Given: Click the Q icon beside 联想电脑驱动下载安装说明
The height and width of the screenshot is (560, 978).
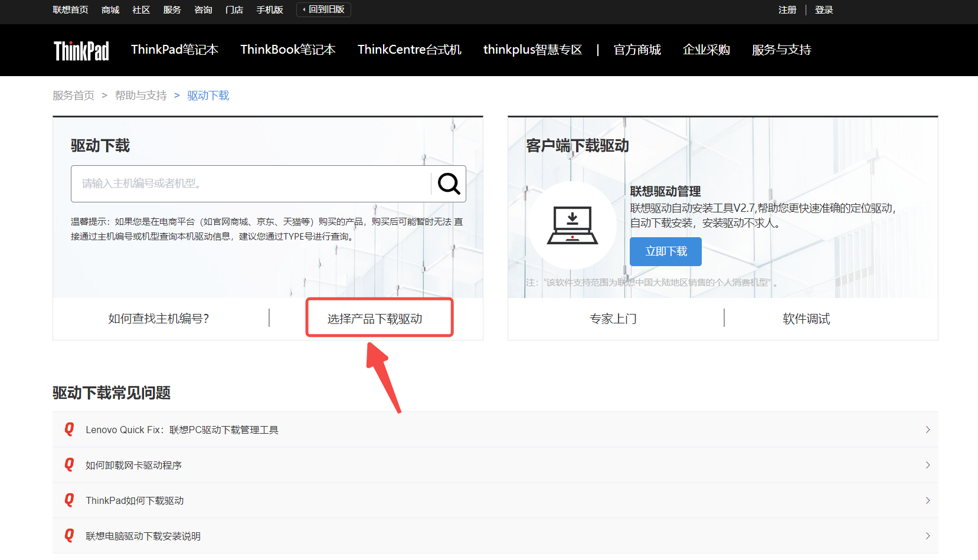Looking at the screenshot, I should coord(69,535).
